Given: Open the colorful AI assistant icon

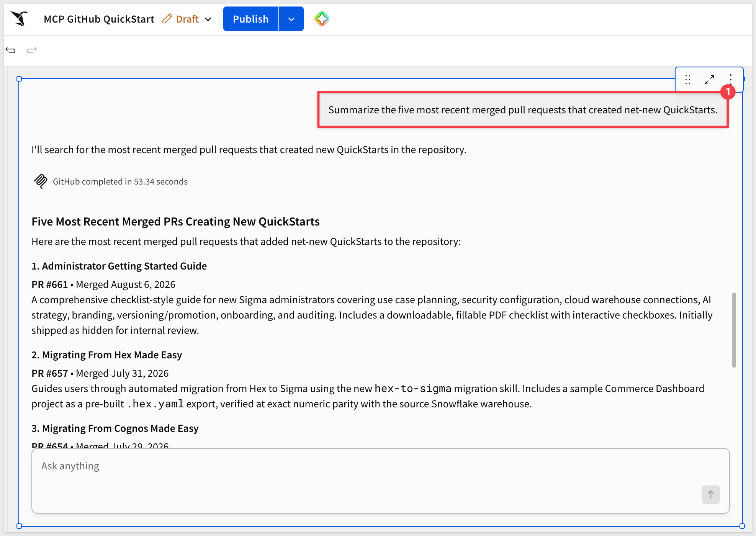Looking at the screenshot, I should coord(322,19).
